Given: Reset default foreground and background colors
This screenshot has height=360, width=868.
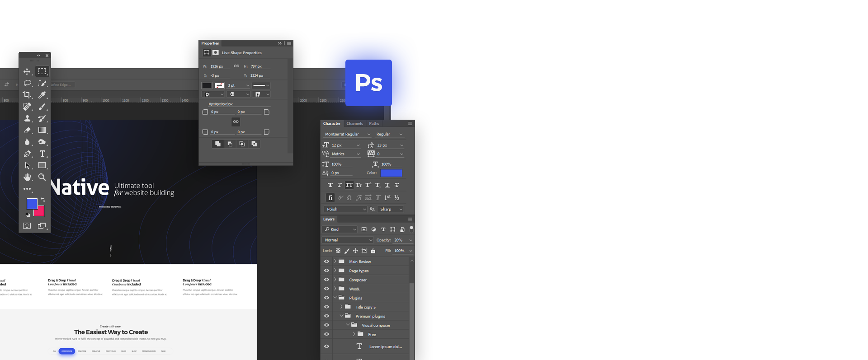Looking at the screenshot, I should 28,215.
